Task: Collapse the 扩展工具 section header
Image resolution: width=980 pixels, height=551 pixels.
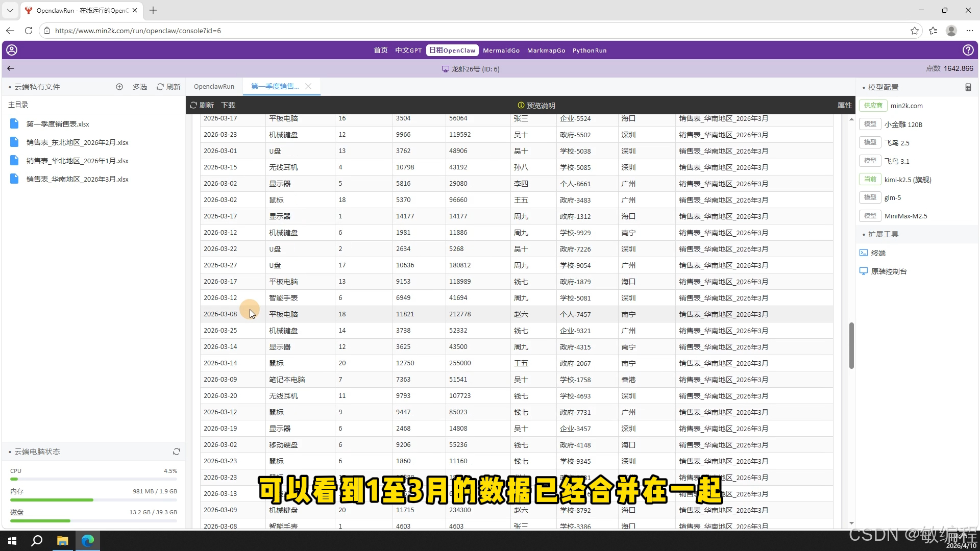Action: [883, 234]
